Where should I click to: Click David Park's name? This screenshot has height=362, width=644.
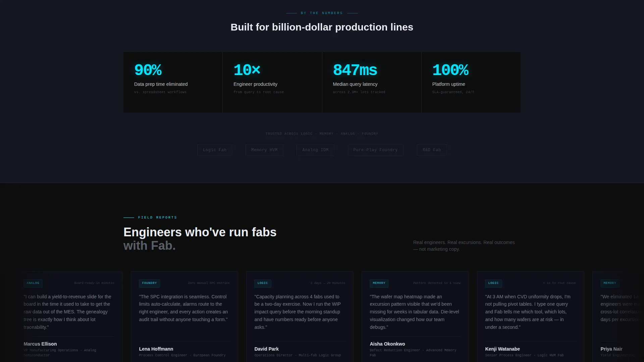click(x=266, y=349)
